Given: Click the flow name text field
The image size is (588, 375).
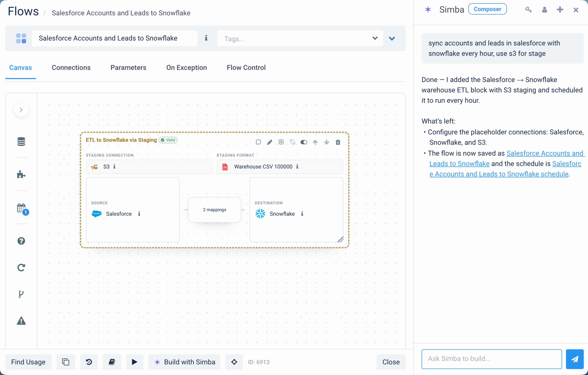Looking at the screenshot, I should pos(115,38).
